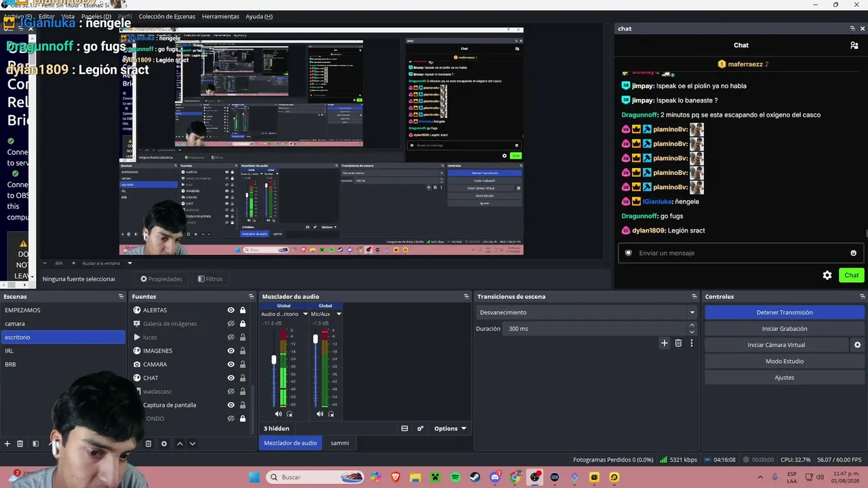Increase the transition duration value
Image resolution: width=868 pixels, height=488 pixels.
pos(692,325)
